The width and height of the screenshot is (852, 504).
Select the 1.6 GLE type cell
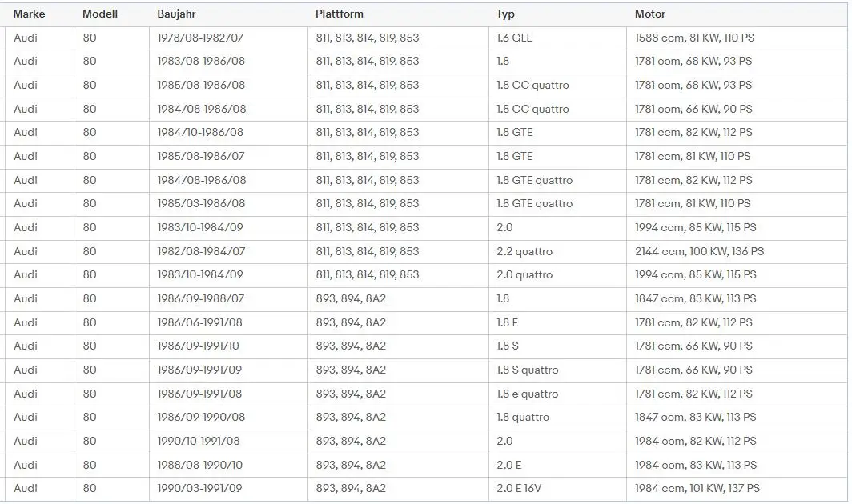click(514, 38)
